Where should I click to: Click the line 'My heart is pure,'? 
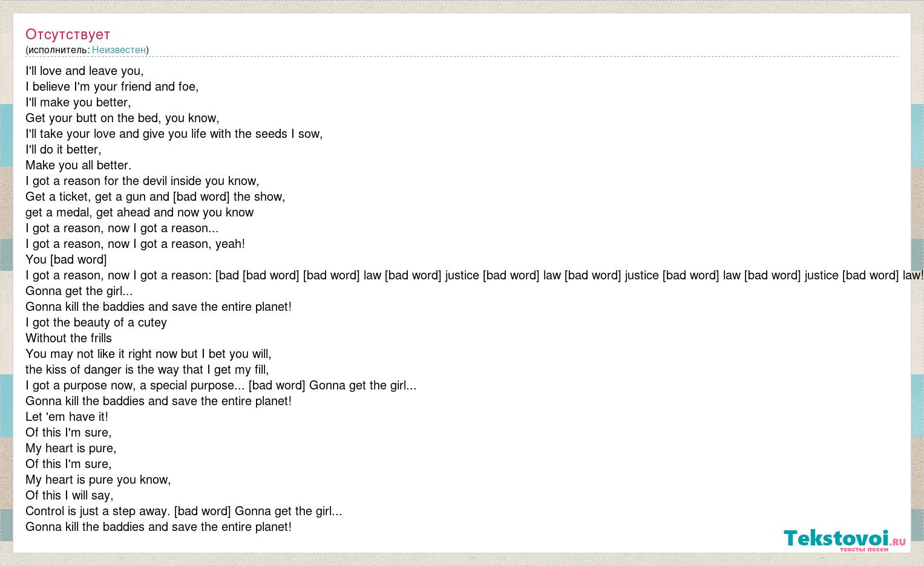point(71,448)
